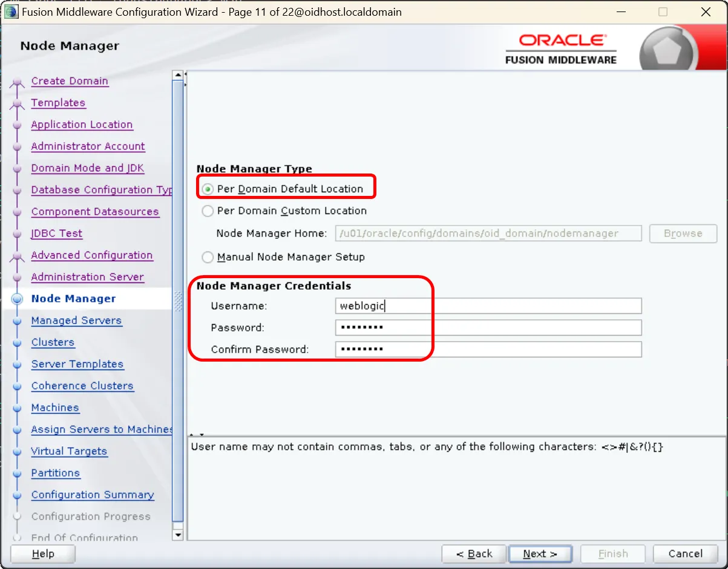
Task: Click the Node Manager step bullet icon
Action: (18, 299)
